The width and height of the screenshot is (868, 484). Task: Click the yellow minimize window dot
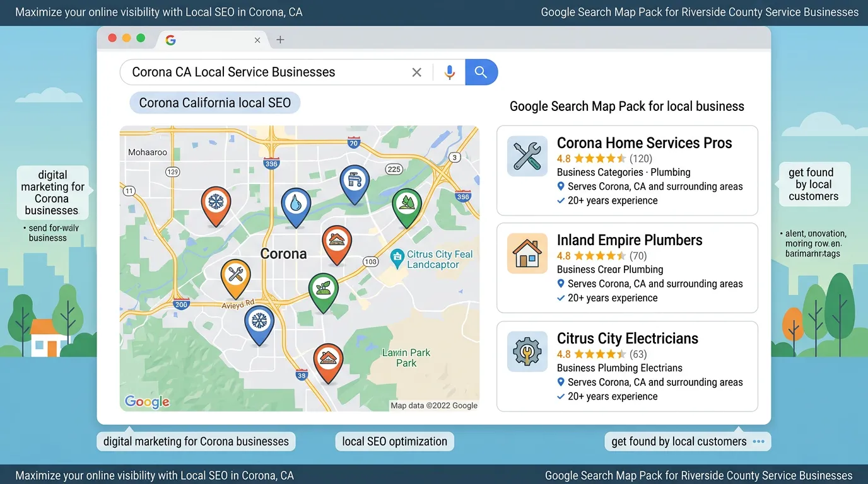[x=126, y=38]
